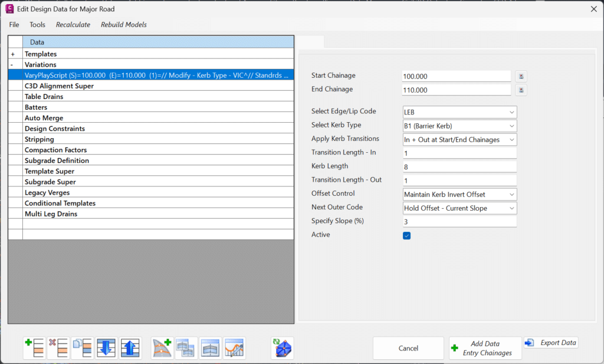This screenshot has width=604, height=364.
Task: Click the add road section icon with plus
Action: 162,348
